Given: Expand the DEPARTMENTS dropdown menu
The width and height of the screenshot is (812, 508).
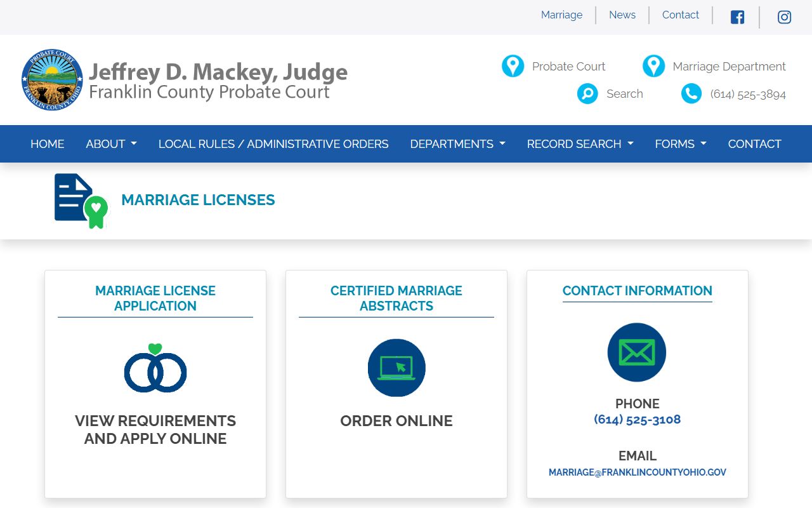Looking at the screenshot, I should click(x=458, y=144).
